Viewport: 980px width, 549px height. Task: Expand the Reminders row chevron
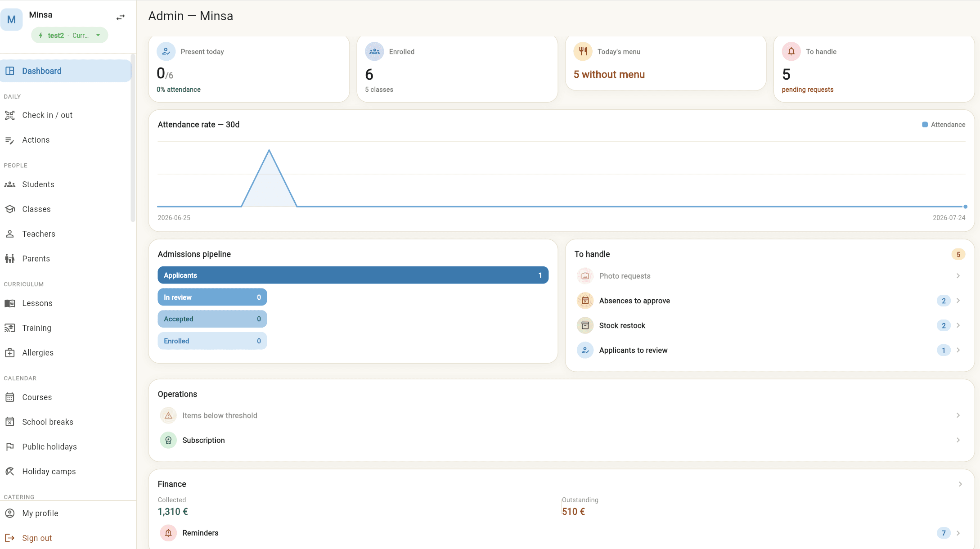pyautogui.click(x=958, y=533)
